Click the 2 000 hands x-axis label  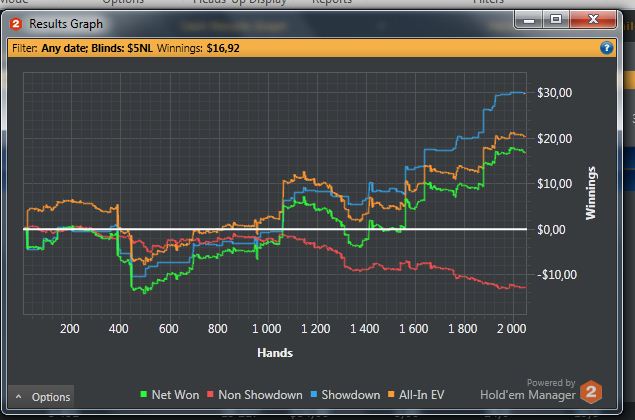(x=511, y=328)
